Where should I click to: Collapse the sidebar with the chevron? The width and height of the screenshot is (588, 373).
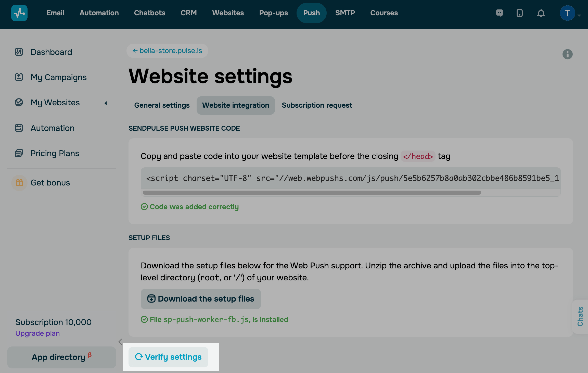[120, 342]
